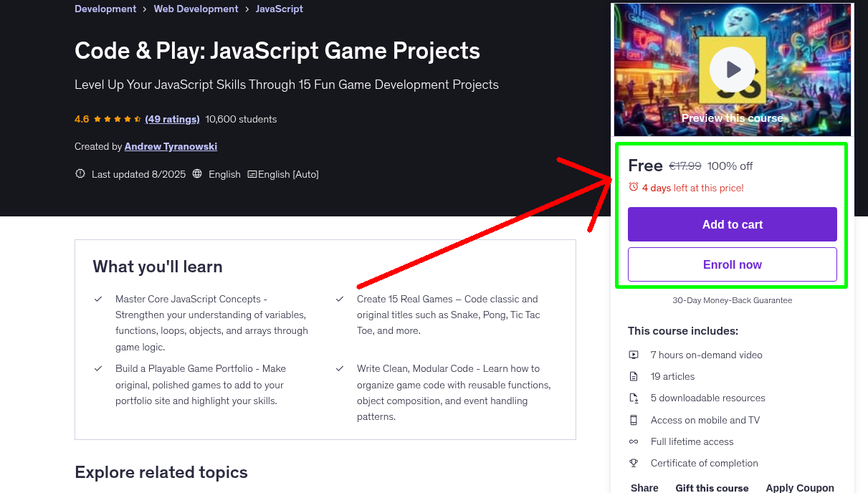Select the JavaScript breadcrumb
This screenshot has height=493, width=868.
pos(280,9)
